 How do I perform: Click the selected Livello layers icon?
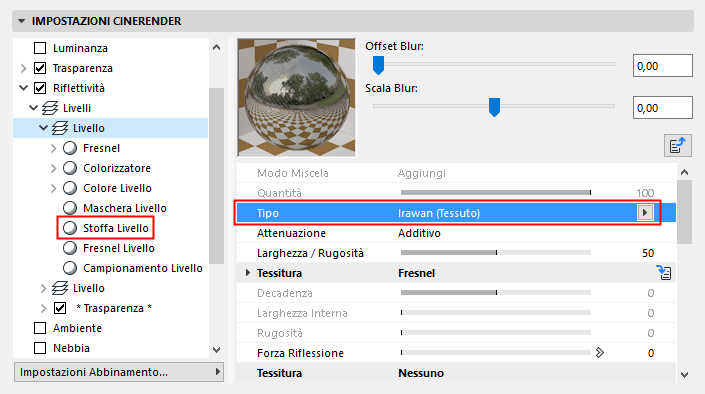point(60,128)
